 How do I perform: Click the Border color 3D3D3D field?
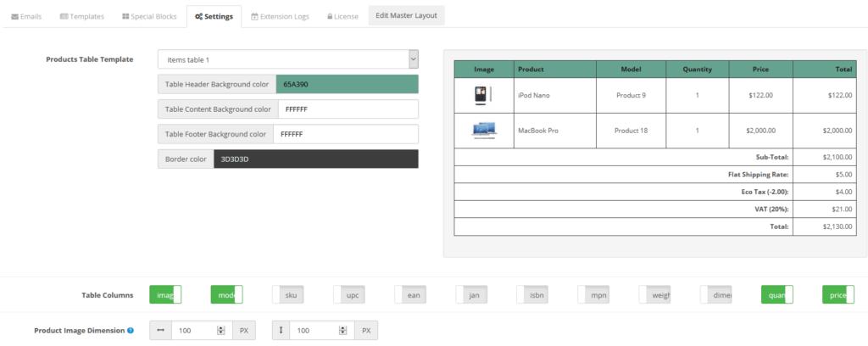coord(316,159)
